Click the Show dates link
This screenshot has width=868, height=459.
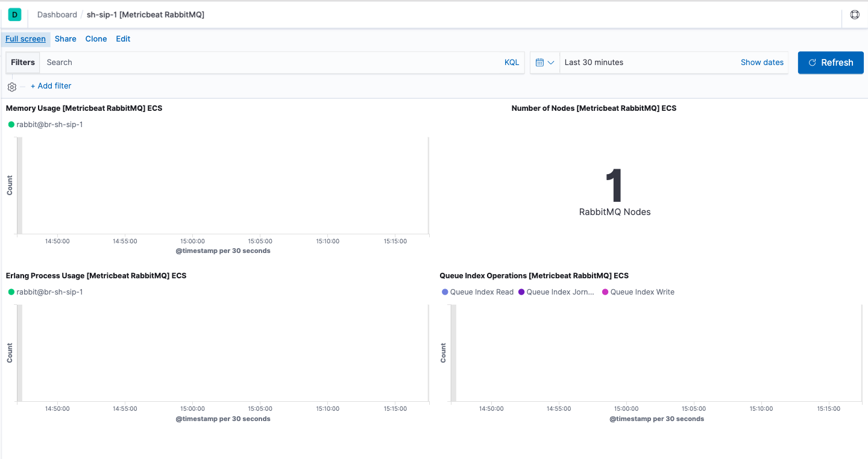tap(762, 63)
